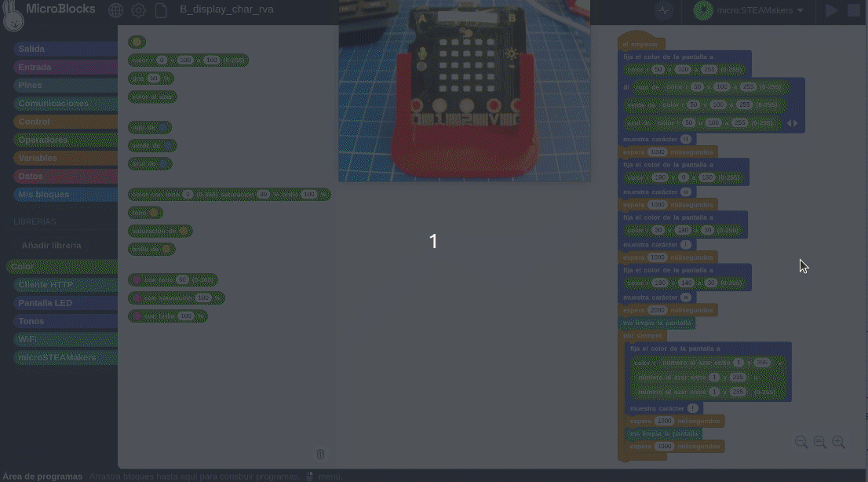Select the Control category
This screenshot has height=482, width=868.
pos(65,122)
